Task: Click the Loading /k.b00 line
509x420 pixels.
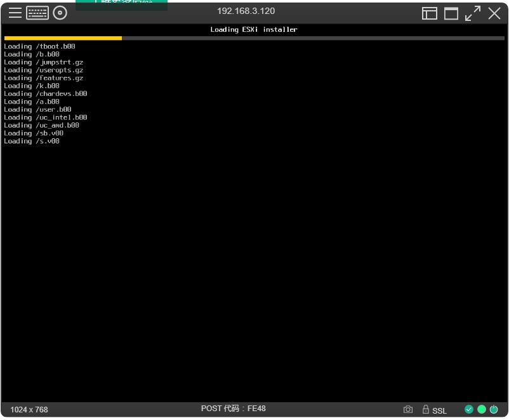Action: click(x=32, y=86)
